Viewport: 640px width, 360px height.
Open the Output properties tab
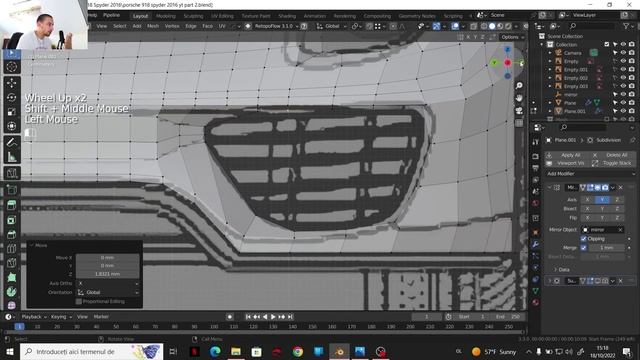click(x=536, y=168)
